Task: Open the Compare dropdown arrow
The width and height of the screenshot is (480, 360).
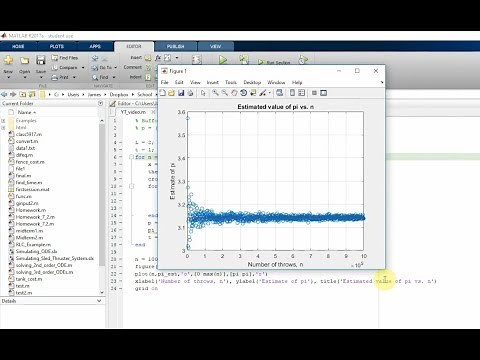Action: [x=83, y=68]
